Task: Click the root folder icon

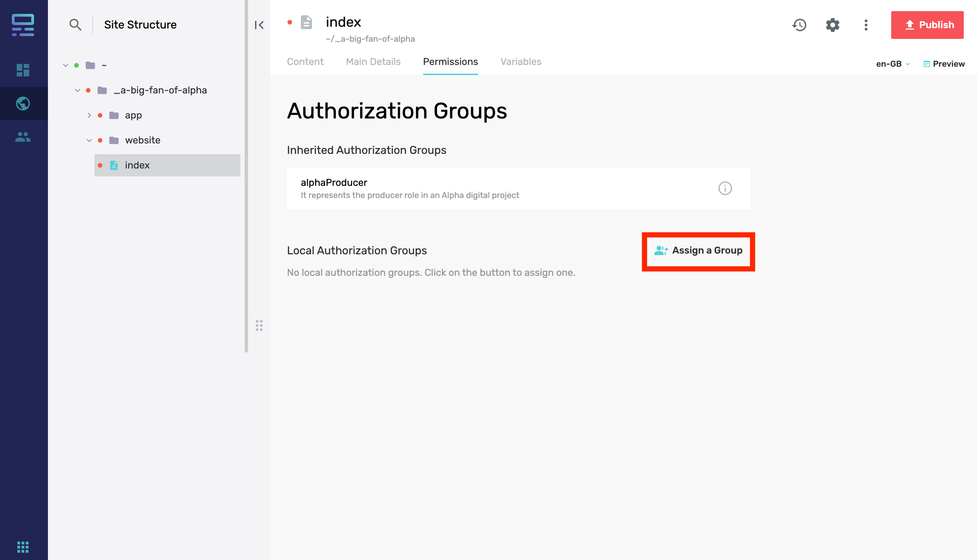Action: 90,65
